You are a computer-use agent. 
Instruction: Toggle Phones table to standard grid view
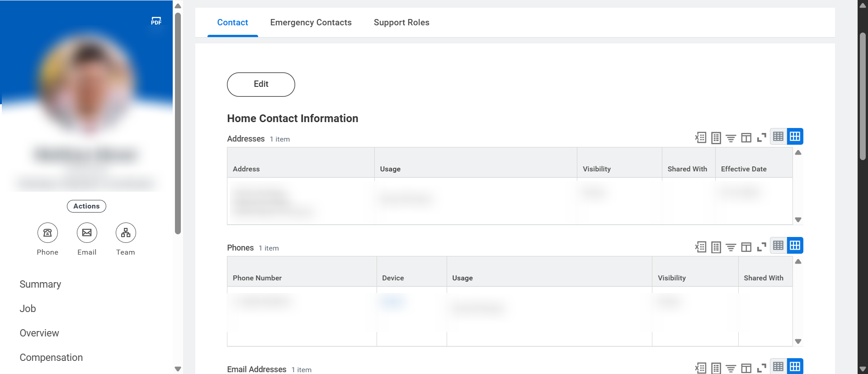click(795, 246)
